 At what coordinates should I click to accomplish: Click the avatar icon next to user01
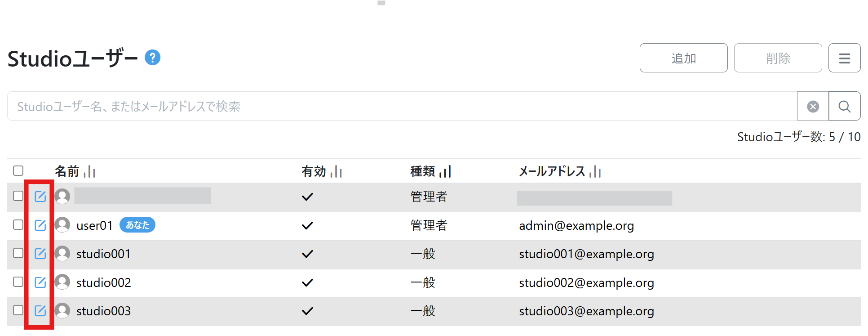62,225
